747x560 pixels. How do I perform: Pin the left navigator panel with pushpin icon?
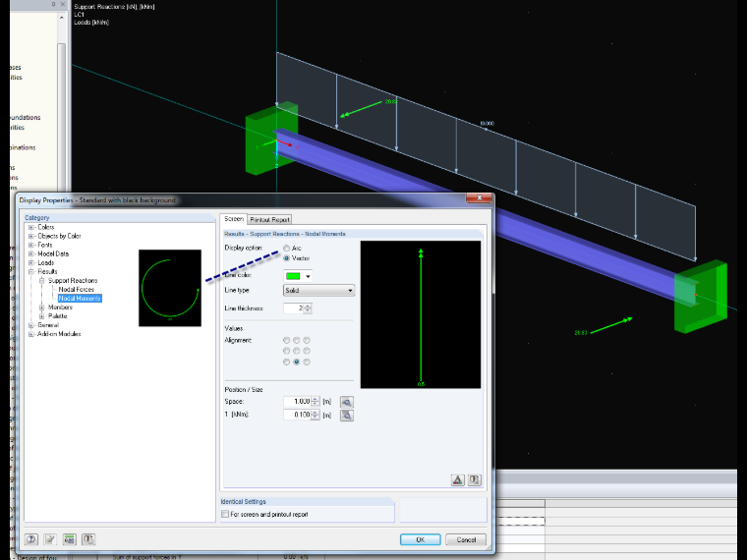coord(53,4)
